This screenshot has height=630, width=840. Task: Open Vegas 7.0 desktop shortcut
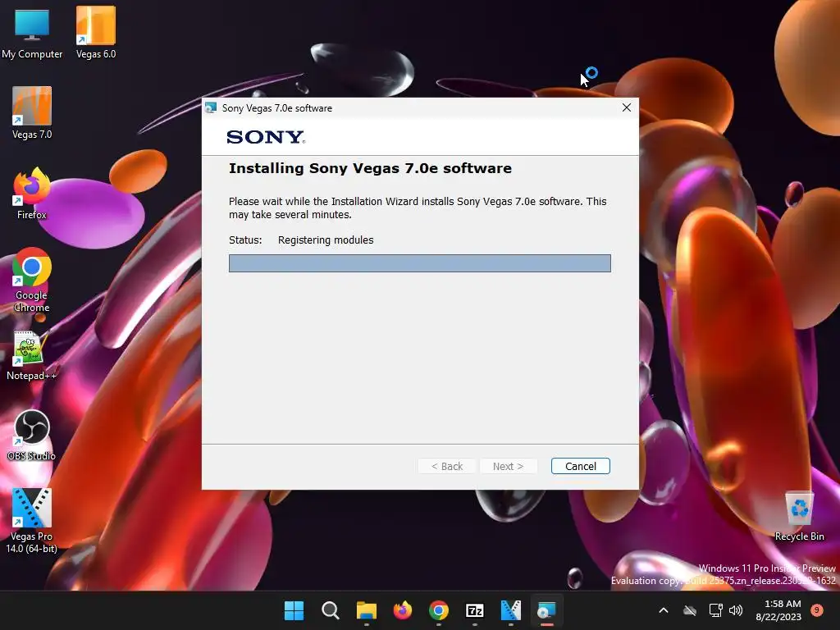[x=32, y=113]
